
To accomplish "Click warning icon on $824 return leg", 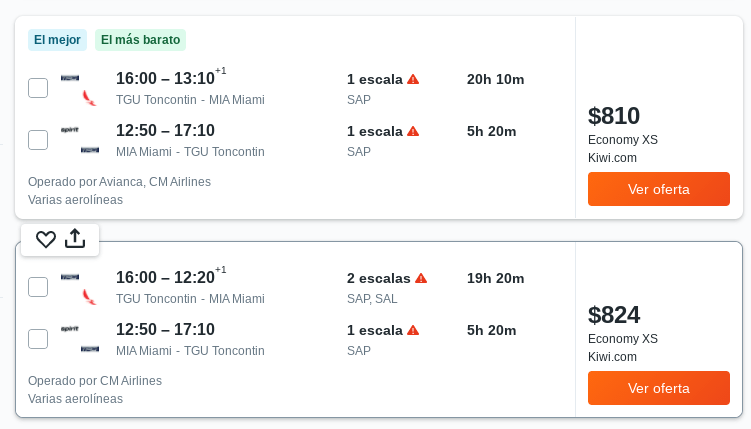I will click(x=413, y=330).
